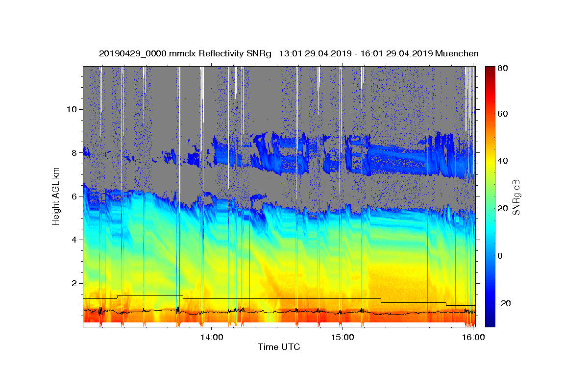Click the colorbar tick value "-20"
The image size is (588, 392).
(x=504, y=303)
